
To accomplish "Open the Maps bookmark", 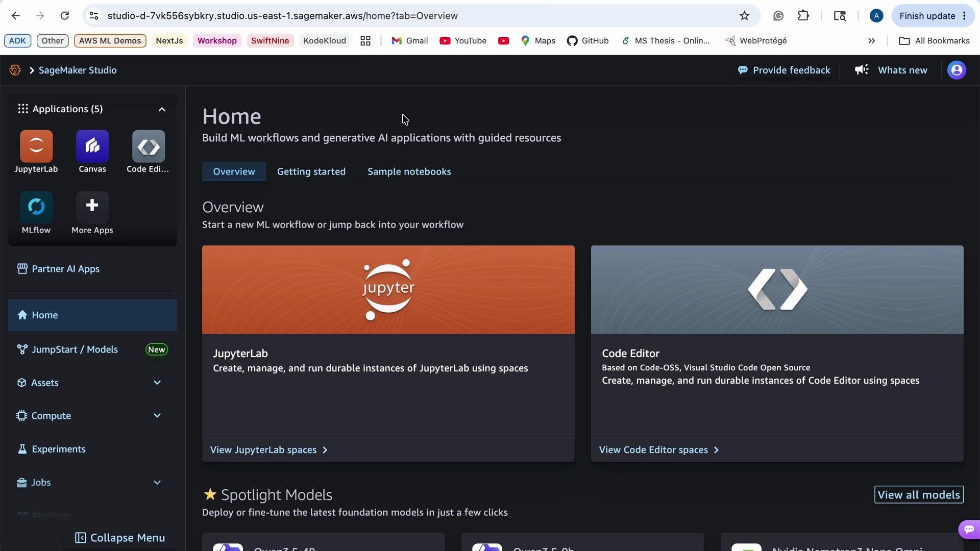I will 538,41.
